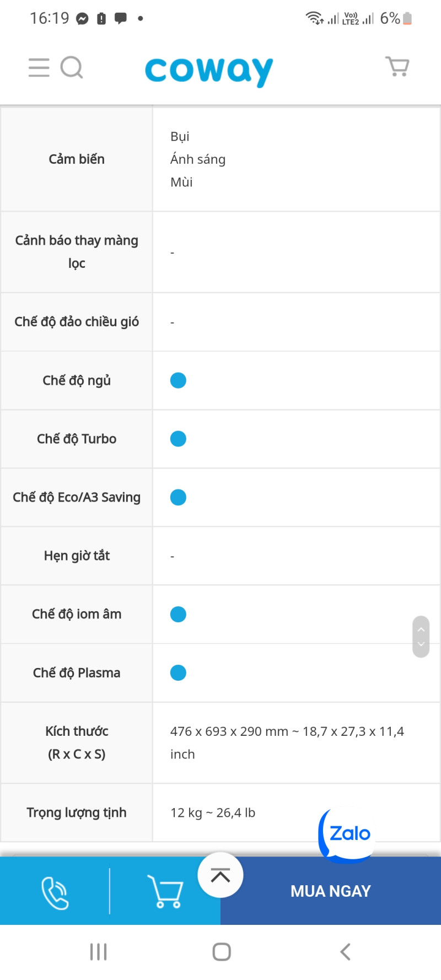Open the cart icon in header
This screenshot has width=441, height=980.
[397, 67]
